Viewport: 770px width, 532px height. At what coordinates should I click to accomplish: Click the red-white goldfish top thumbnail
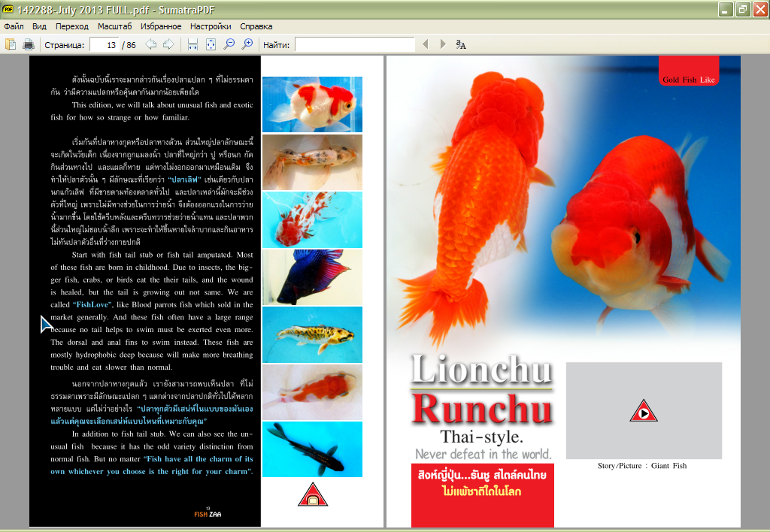pyautogui.click(x=312, y=104)
